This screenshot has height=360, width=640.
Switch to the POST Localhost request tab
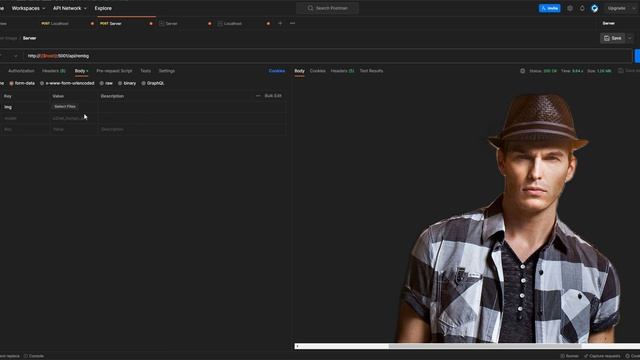55,24
